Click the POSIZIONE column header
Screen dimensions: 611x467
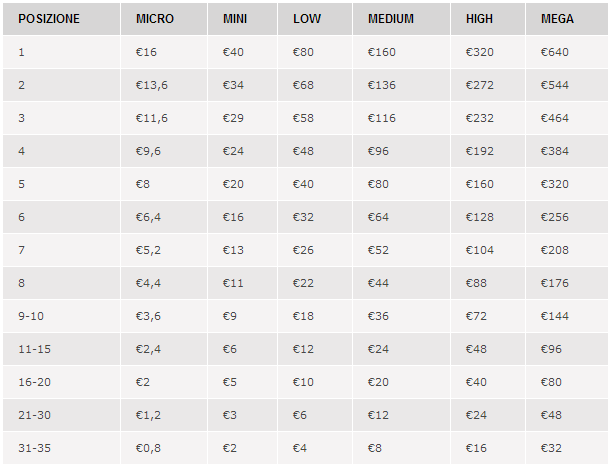49,19
